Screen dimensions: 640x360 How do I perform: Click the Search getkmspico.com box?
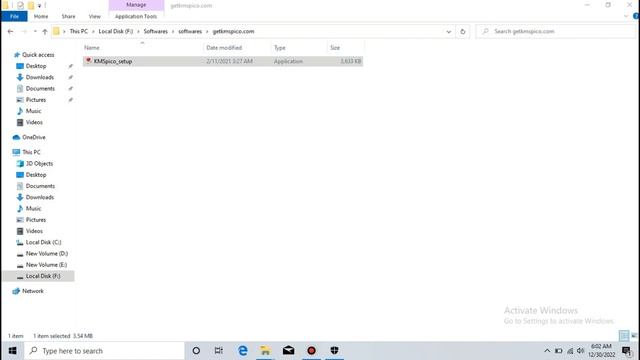556,31
